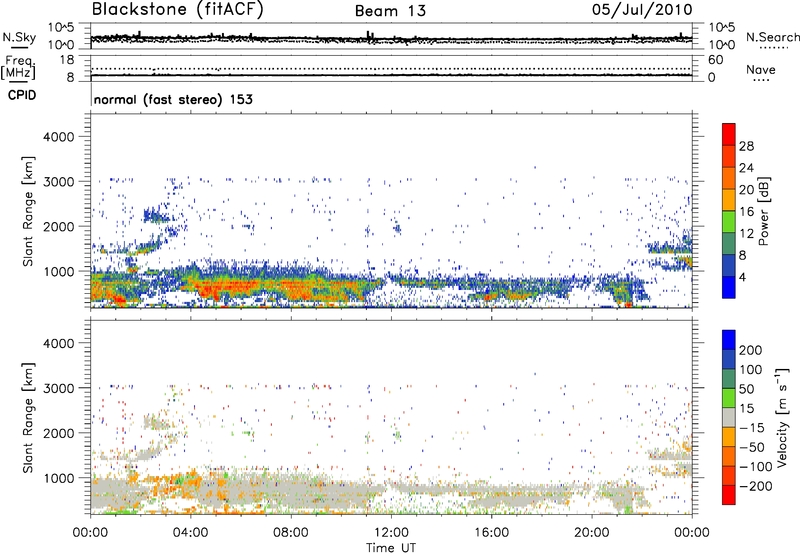800x554 pixels.
Task: Click the date '05/Jul/2010'
Action: click(642, 10)
